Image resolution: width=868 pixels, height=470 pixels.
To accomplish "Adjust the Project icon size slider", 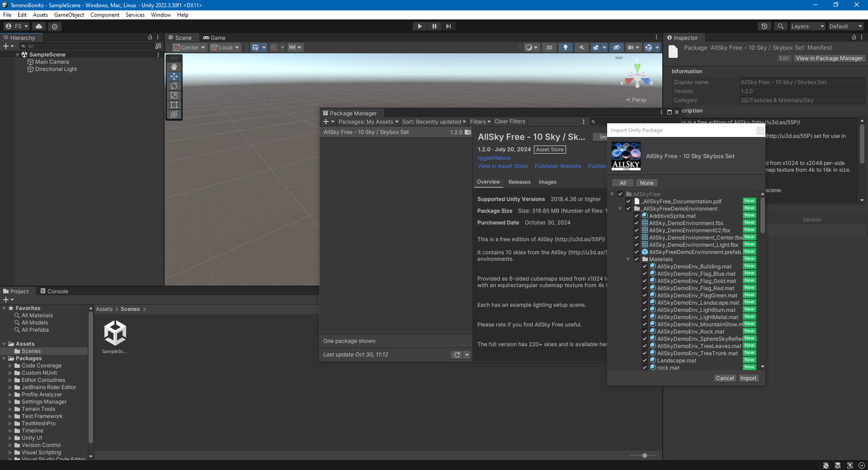I will click(x=645, y=456).
